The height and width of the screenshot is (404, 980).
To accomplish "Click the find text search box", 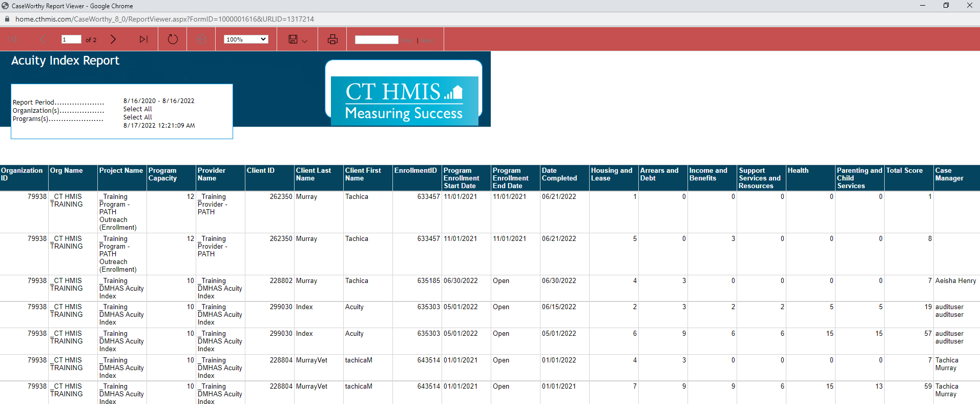I will click(376, 40).
